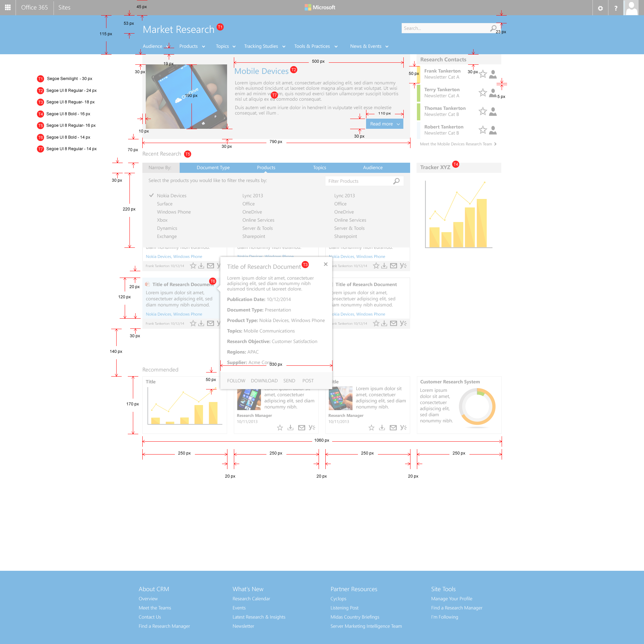
Task: Open user profile avatar in top bar
Action: pos(631,8)
